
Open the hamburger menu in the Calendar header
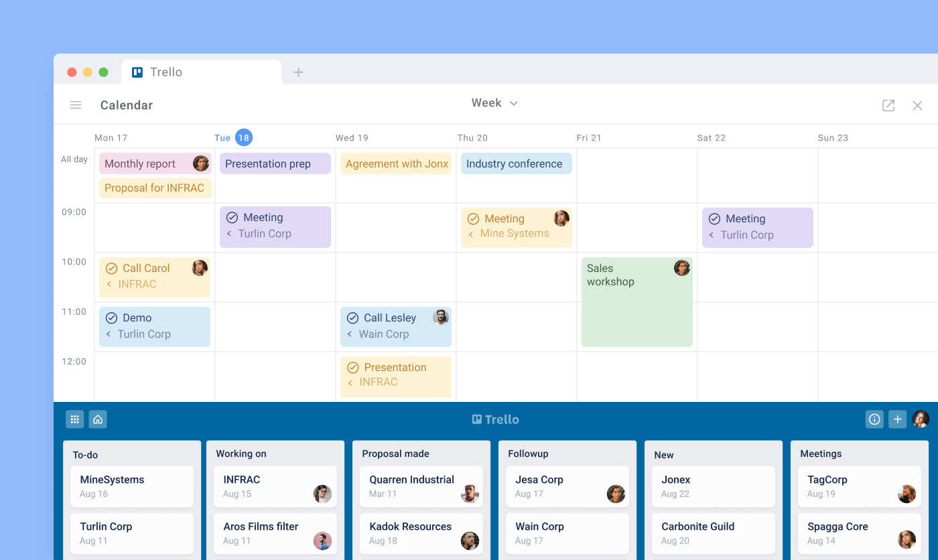tap(76, 104)
